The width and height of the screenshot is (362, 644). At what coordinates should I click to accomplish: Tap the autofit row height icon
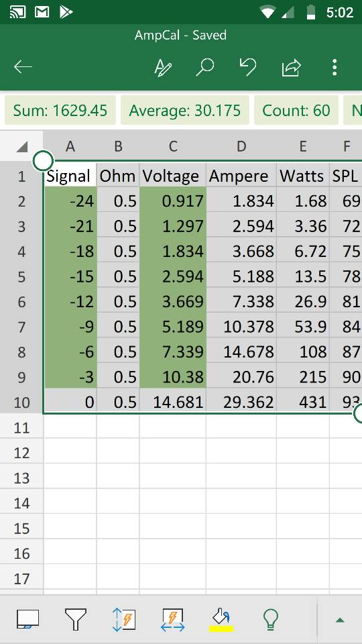[125, 620]
